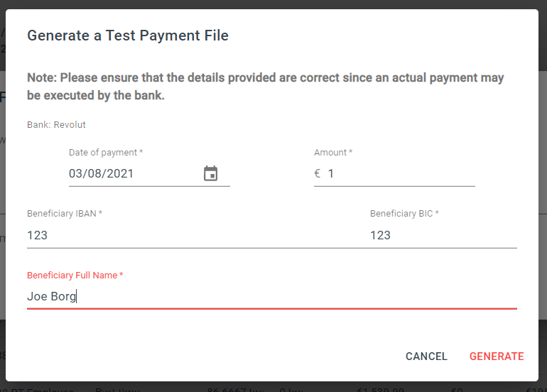
Task: Click the dimmed €1,539.99 table cell behind the dialog
Action: click(x=380, y=389)
